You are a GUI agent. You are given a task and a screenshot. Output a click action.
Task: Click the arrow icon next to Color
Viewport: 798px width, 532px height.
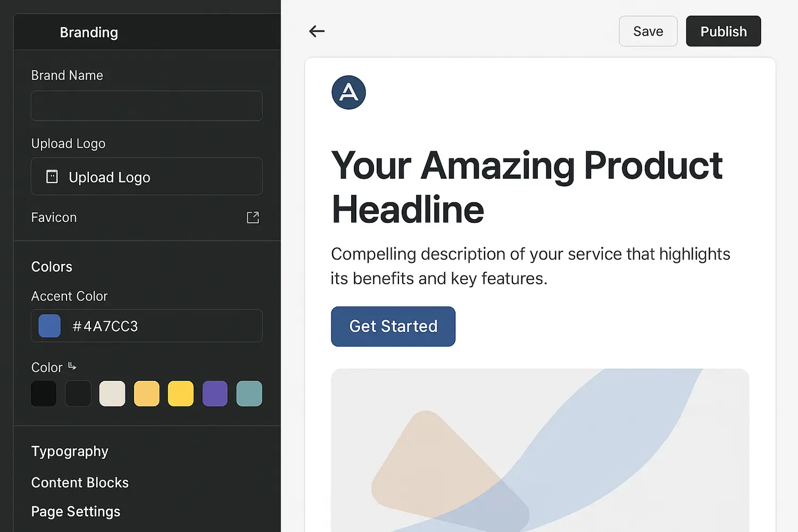coord(72,367)
